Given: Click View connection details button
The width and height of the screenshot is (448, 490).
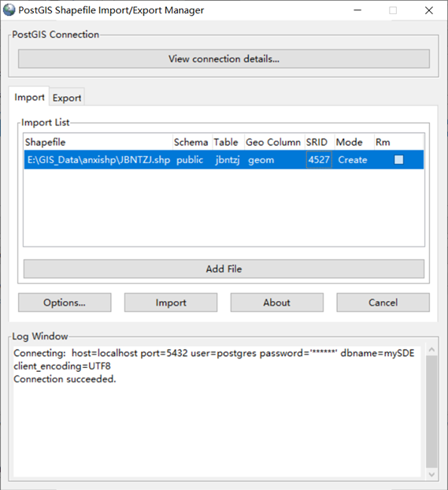Looking at the screenshot, I should click(224, 59).
